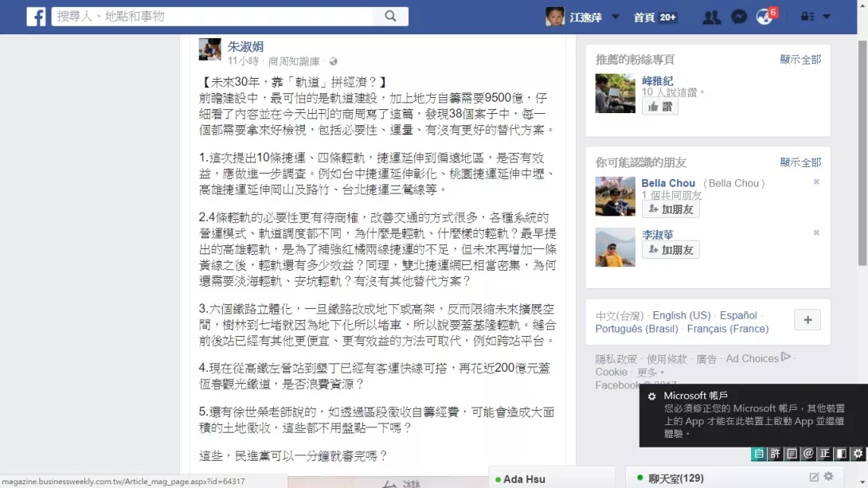Click the search input field
Viewport: 868px width, 488px height.
coord(213,17)
